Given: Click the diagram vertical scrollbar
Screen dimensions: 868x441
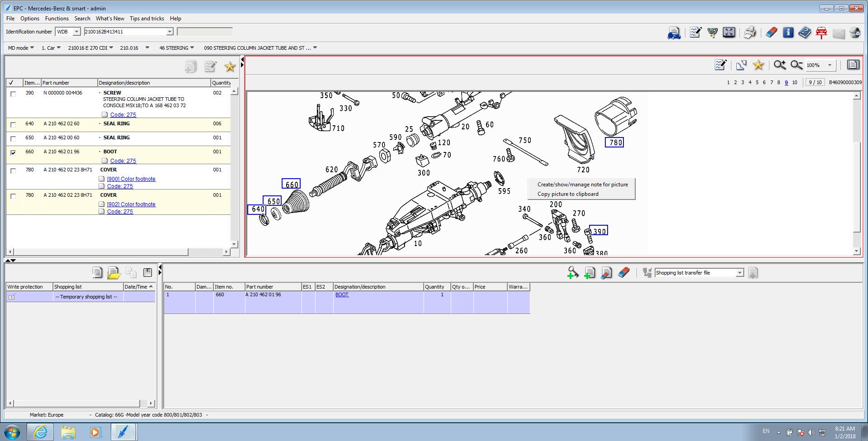Looking at the screenshot, I should pos(857,173).
